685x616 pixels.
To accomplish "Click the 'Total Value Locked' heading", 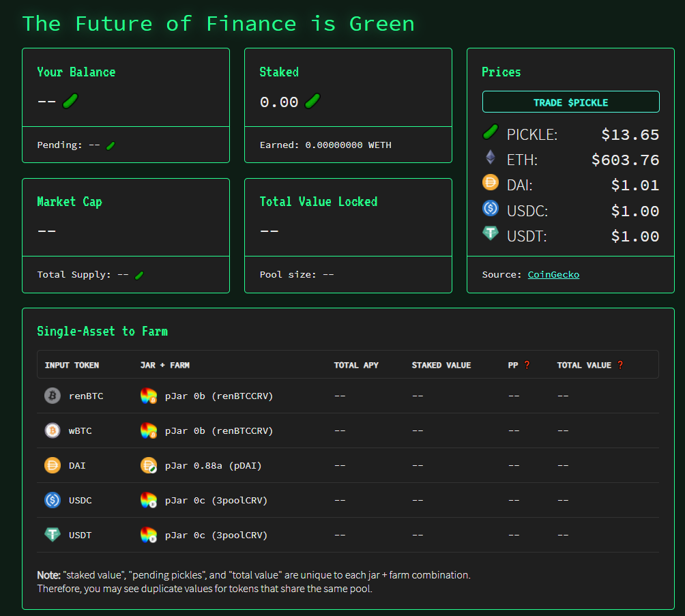I will 319,201.
